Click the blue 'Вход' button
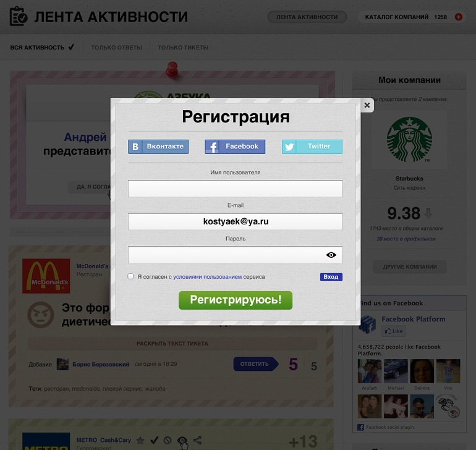Viewport: 476px width, 450px height. click(331, 277)
